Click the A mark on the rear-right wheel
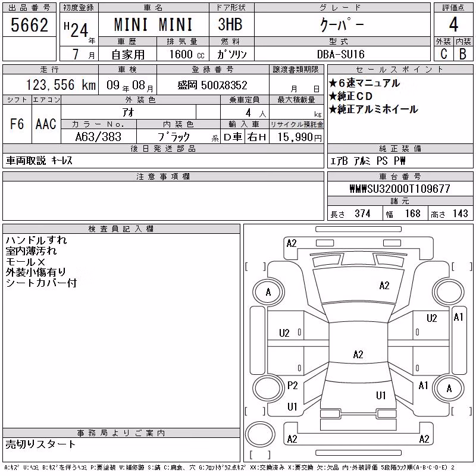476x476 pixels. tap(449, 389)
